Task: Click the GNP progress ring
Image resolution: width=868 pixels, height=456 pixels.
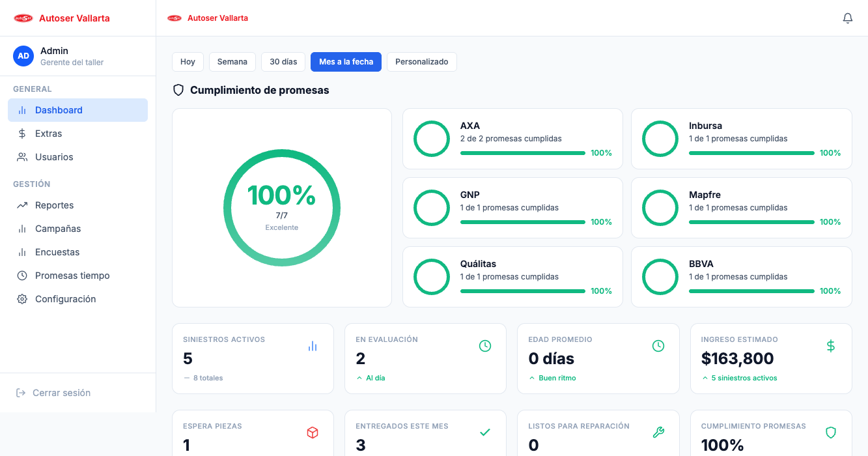Action: pyautogui.click(x=432, y=208)
